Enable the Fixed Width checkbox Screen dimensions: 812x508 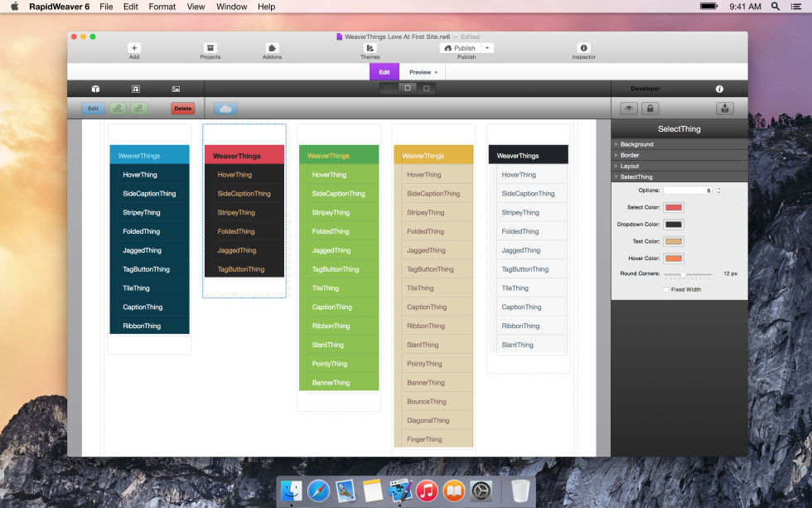[x=666, y=289]
